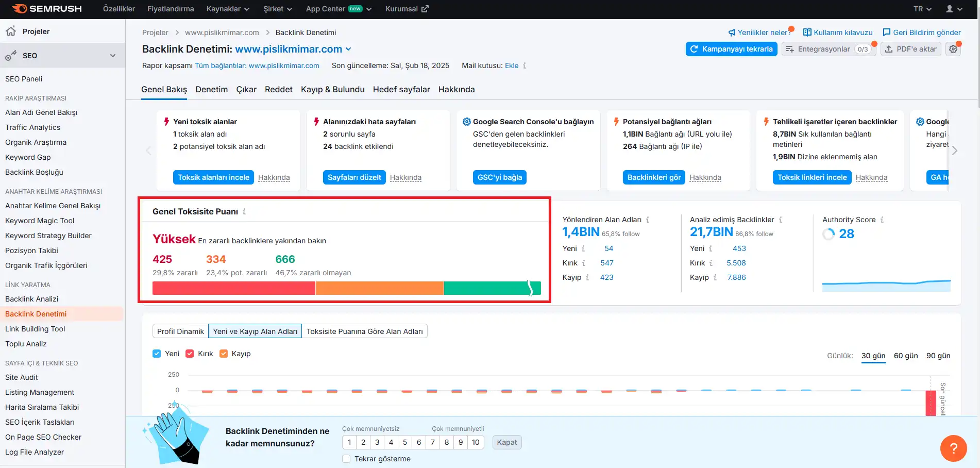980x468 pixels.
Task: Click info icon next to Genel Toksisite Puanı
Action: (x=244, y=212)
